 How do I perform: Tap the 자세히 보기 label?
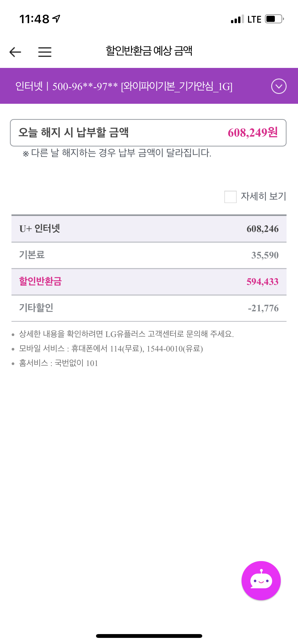(x=263, y=196)
